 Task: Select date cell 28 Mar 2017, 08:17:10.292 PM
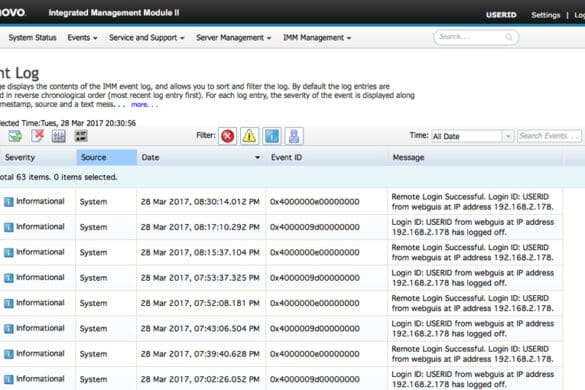pyautogui.click(x=200, y=227)
